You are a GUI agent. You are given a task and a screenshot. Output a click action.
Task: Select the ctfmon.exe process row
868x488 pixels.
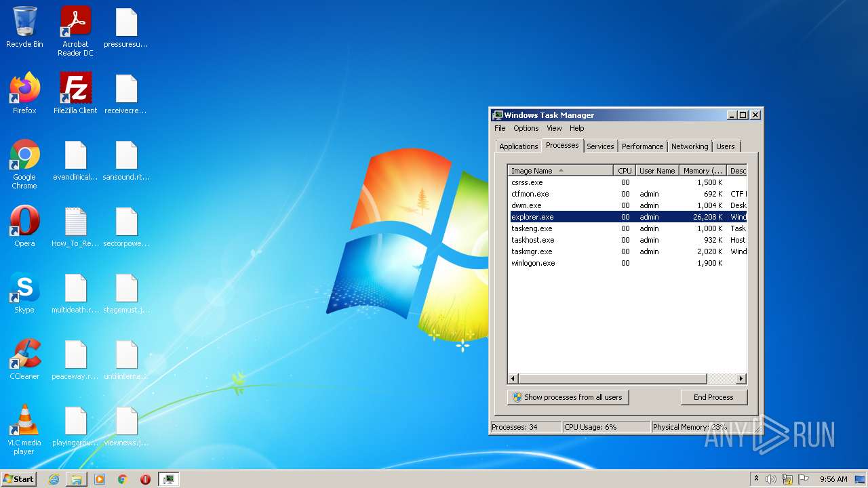coord(628,194)
